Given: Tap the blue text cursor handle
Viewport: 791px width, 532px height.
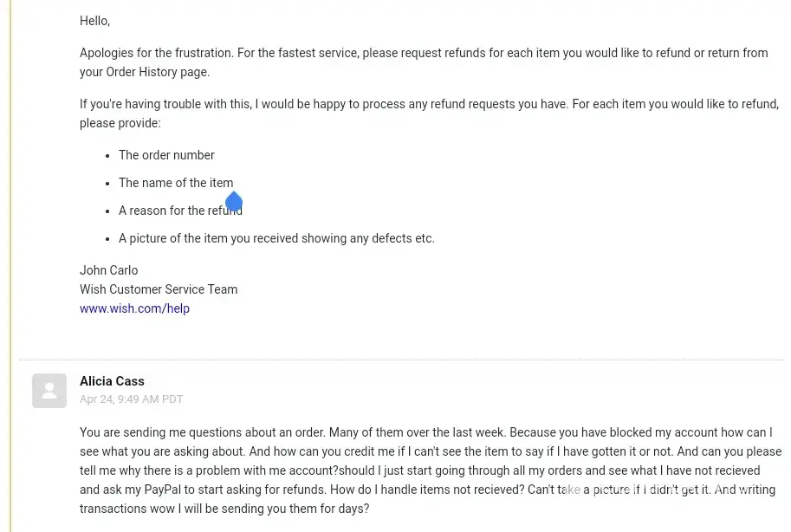Looking at the screenshot, I should 234,203.
